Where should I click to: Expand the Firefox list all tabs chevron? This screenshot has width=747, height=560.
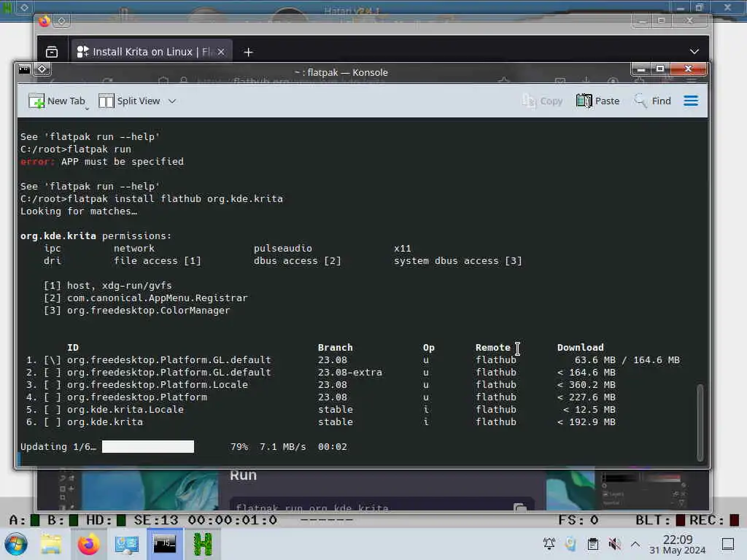[694, 52]
